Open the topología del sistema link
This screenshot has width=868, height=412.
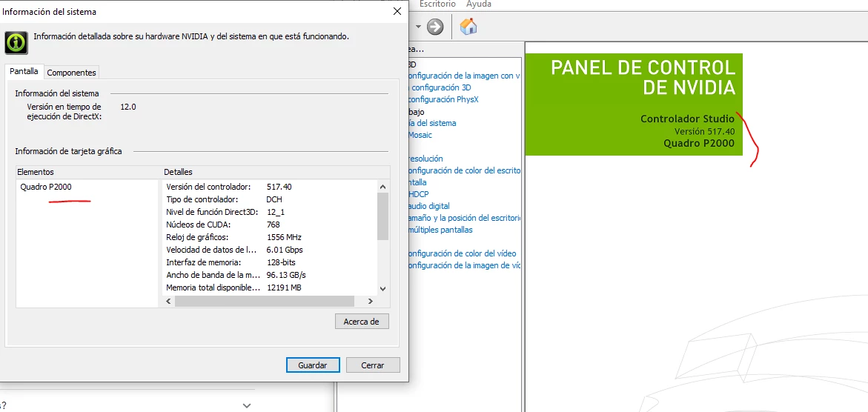pyautogui.click(x=432, y=123)
